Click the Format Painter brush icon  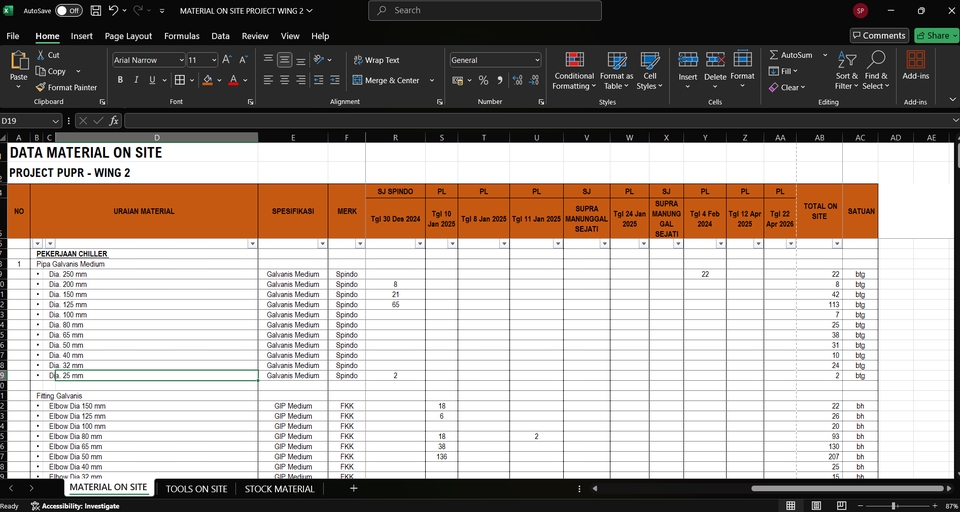(x=41, y=87)
